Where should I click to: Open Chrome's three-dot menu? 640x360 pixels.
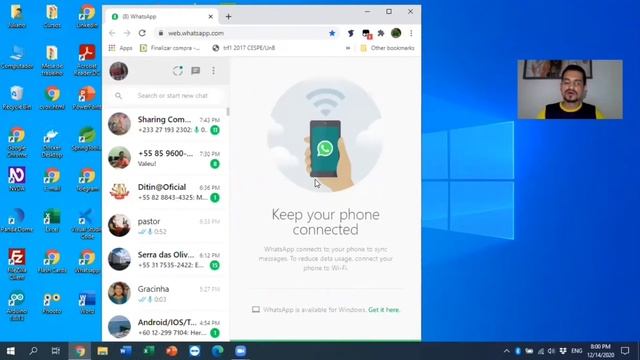click(x=411, y=33)
